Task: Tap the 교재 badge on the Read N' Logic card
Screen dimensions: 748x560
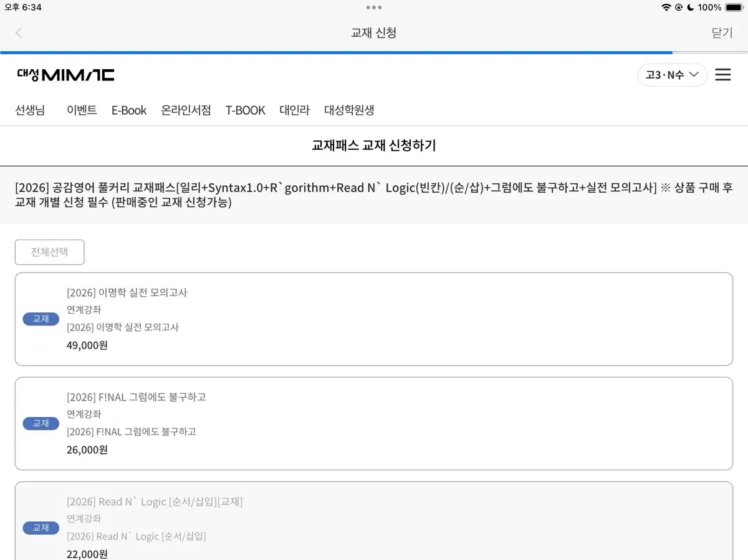Action: 41,528
